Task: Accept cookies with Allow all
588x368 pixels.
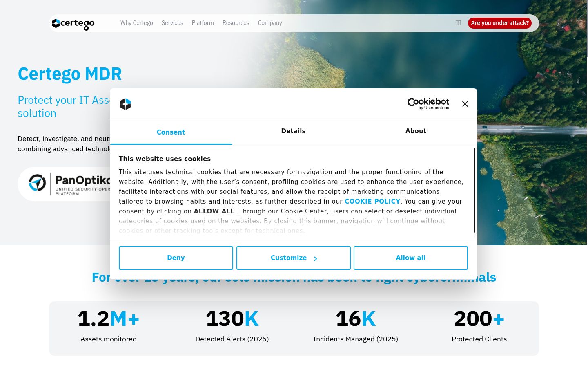Action: (411, 258)
